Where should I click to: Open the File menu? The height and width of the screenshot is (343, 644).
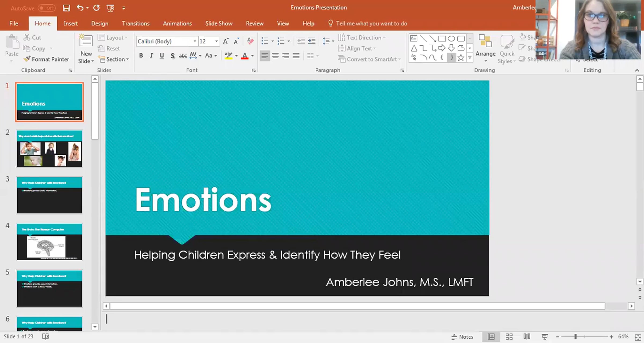point(14,24)
